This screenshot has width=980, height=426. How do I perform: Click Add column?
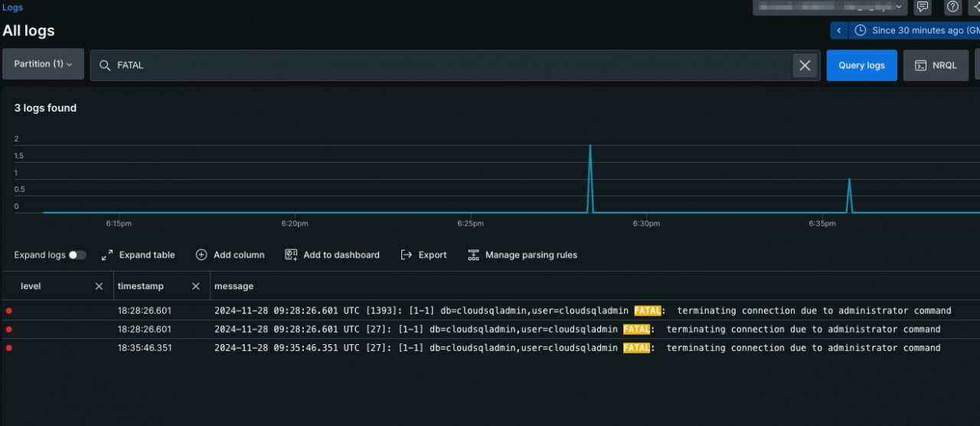(x=230, y=255)
